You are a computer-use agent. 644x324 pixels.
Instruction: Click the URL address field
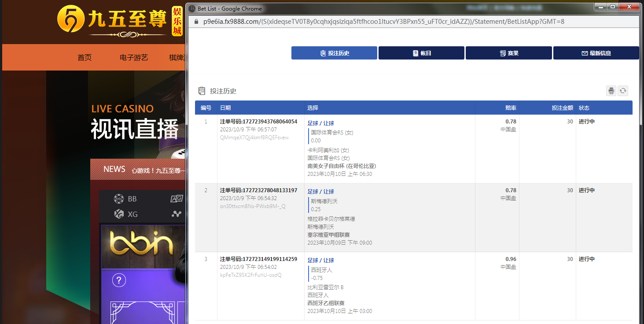pyautogui.click(x=383, y=22)
